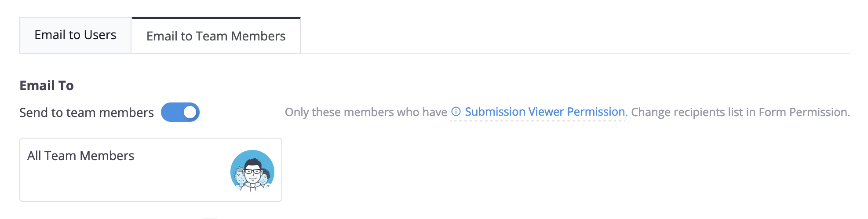
Task: Click the "Email To" section heading
Action: pos(47,85)
